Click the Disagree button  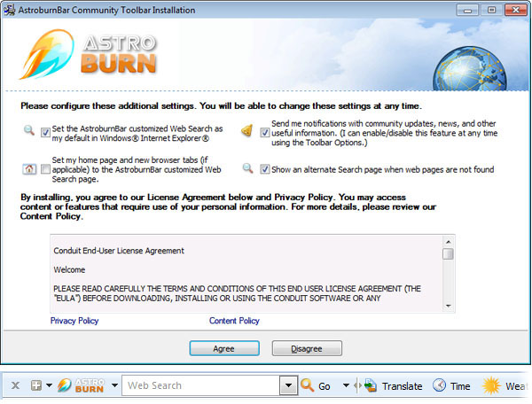click(307, 348)
